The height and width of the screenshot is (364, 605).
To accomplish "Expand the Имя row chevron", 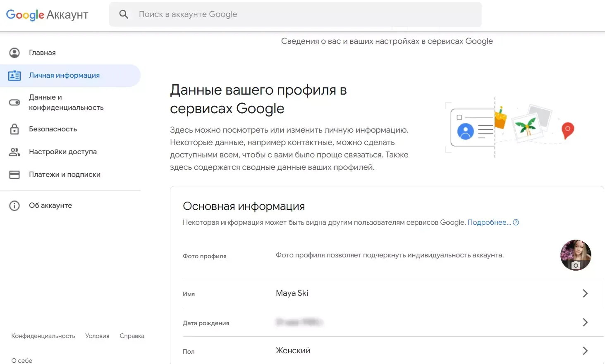I will tap(585, 293).
